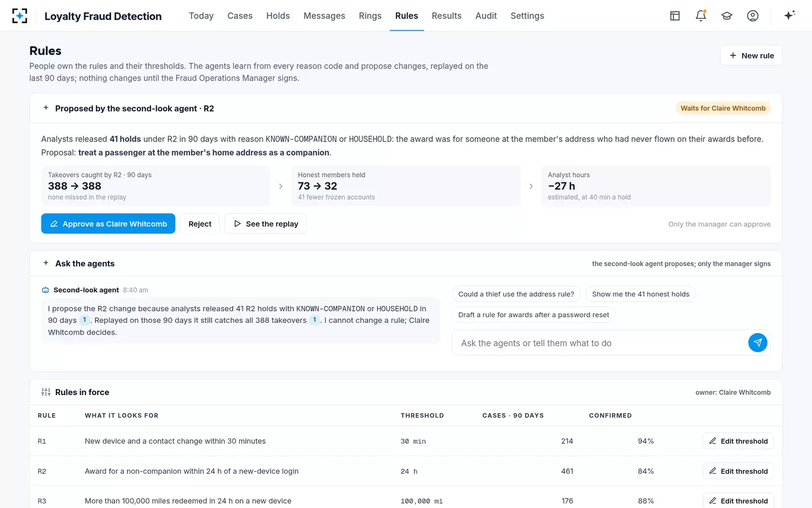Open the Messages tab

pyautogui.click(x=324, y=16)
